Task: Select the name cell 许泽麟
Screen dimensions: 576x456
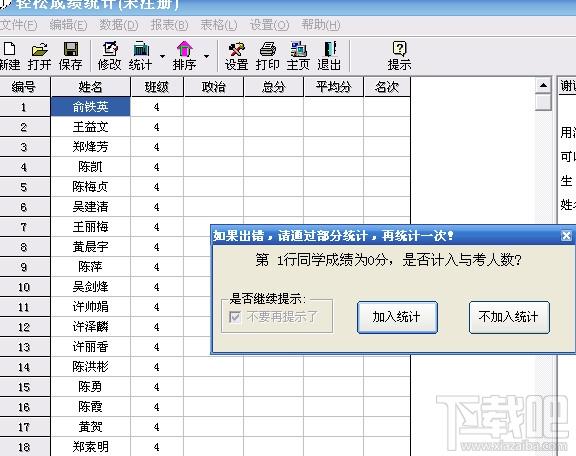Action: click(x=90, y=327)
